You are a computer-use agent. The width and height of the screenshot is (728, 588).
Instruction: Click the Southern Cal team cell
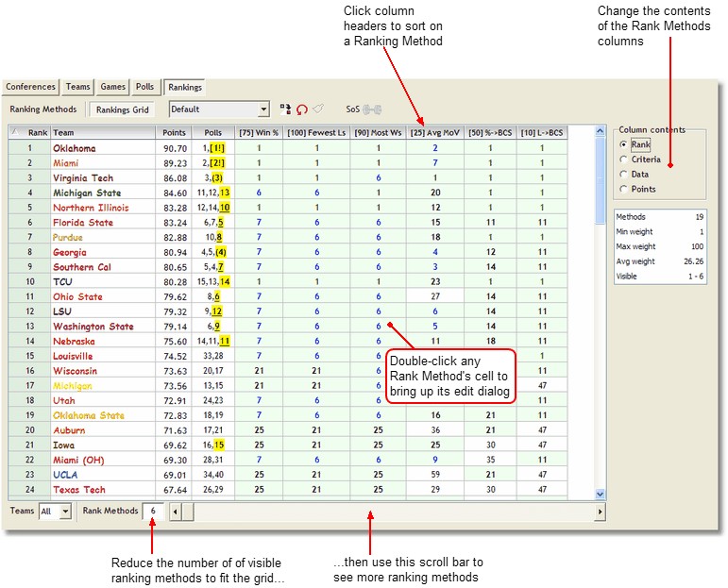(103, 267)
